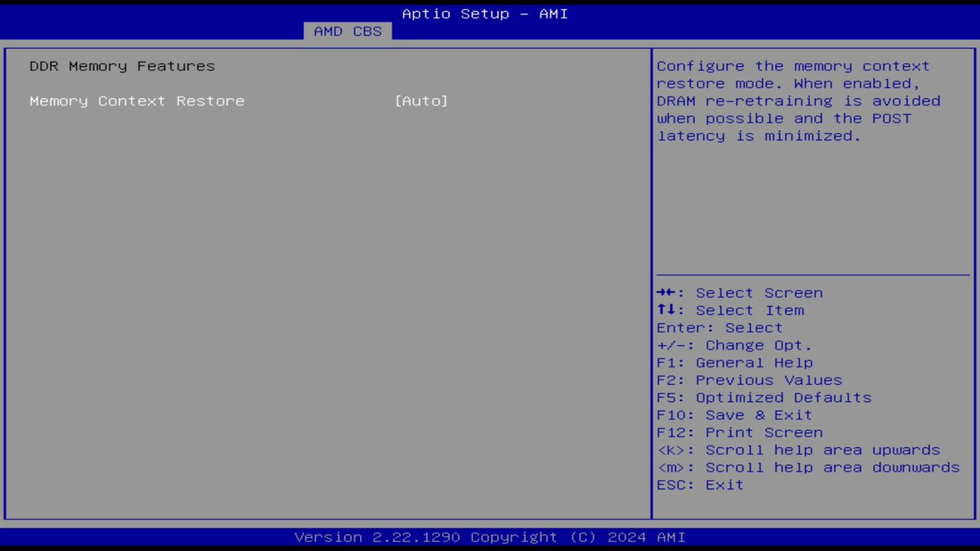Click the DDR Memory Features heading

pyautogui.click(x=122, y=67)
